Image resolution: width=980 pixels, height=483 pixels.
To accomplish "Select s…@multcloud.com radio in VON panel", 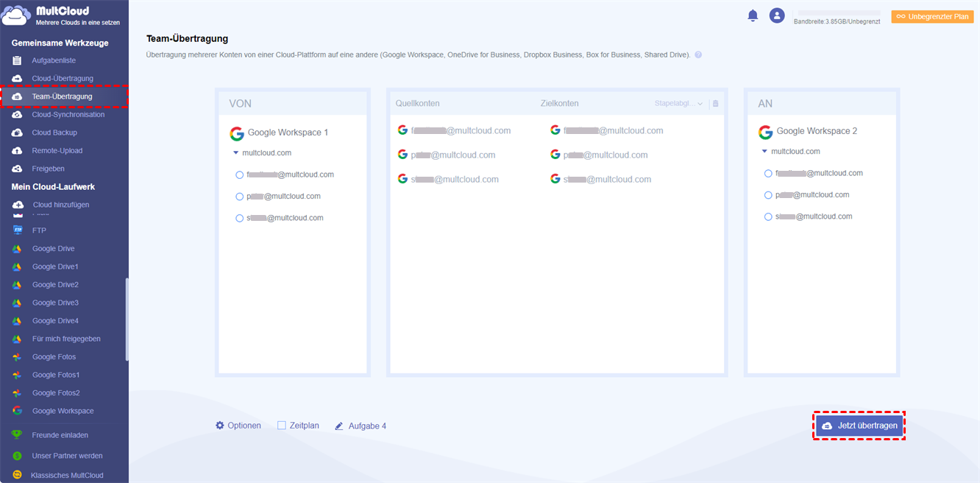I will (239, 218).
